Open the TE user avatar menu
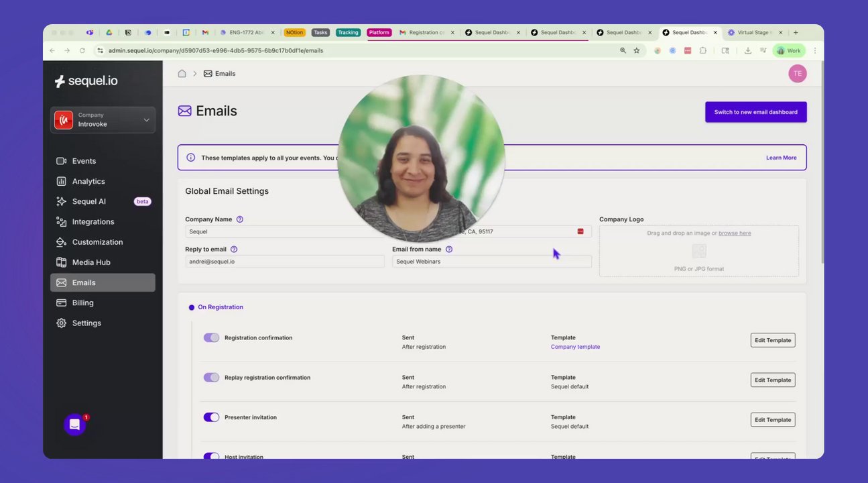 coord(797,74)
